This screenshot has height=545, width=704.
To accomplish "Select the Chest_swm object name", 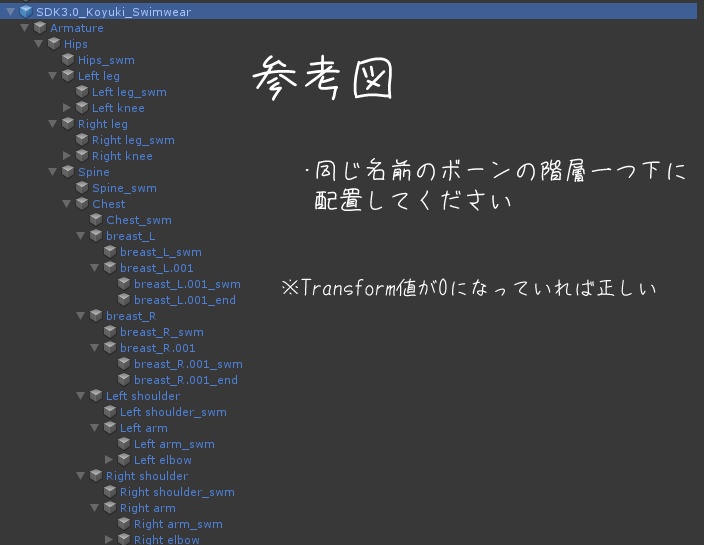I will click(139, 220).
